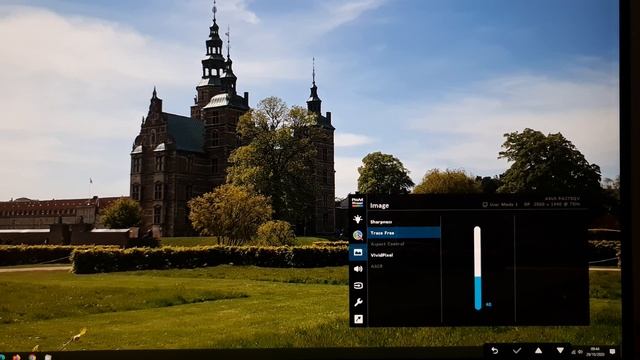Click the Trace Free slider value number
Image resolution: width=640 pixels, height=360 pixels.
(x=488, y=304)
